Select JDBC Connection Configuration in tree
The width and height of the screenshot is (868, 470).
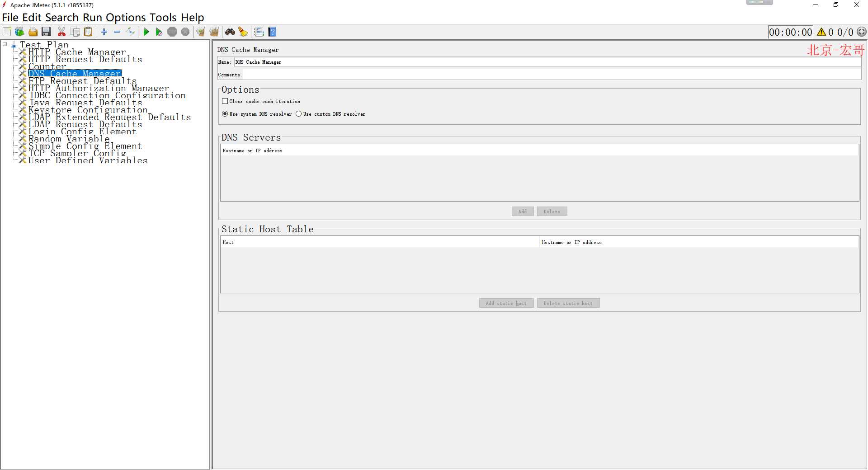tap(107, 95)
